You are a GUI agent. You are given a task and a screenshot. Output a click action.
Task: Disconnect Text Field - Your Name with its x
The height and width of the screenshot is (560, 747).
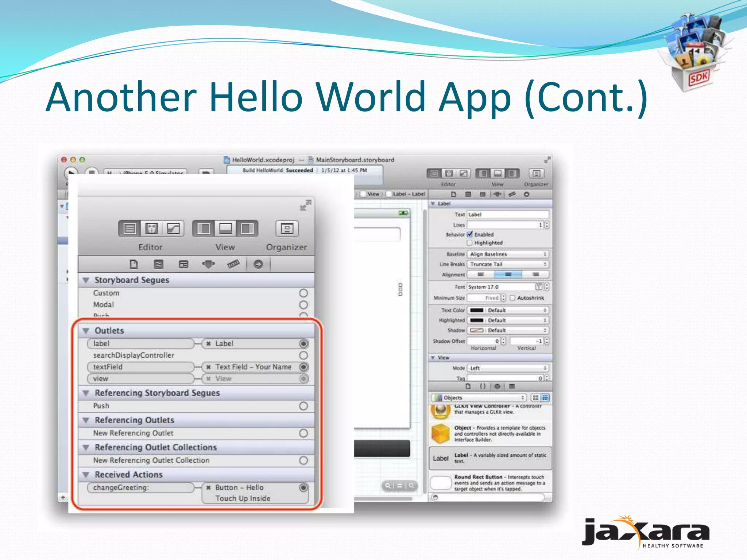point(209,367)
